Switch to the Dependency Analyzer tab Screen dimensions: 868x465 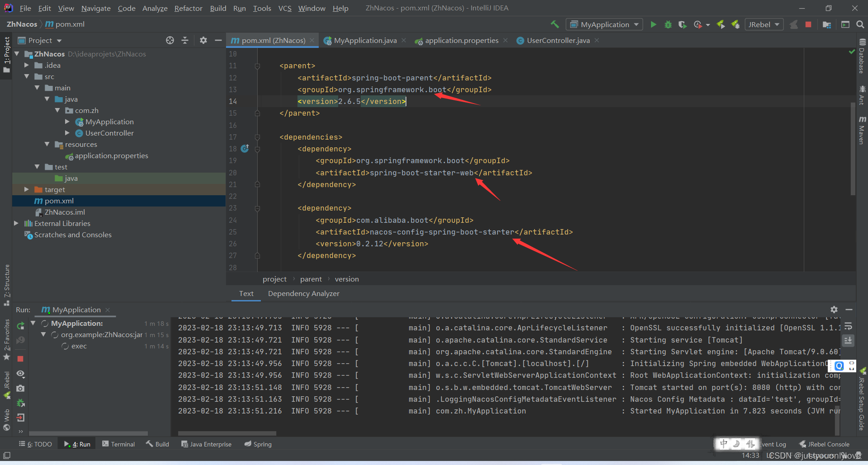tap(303, 293)
